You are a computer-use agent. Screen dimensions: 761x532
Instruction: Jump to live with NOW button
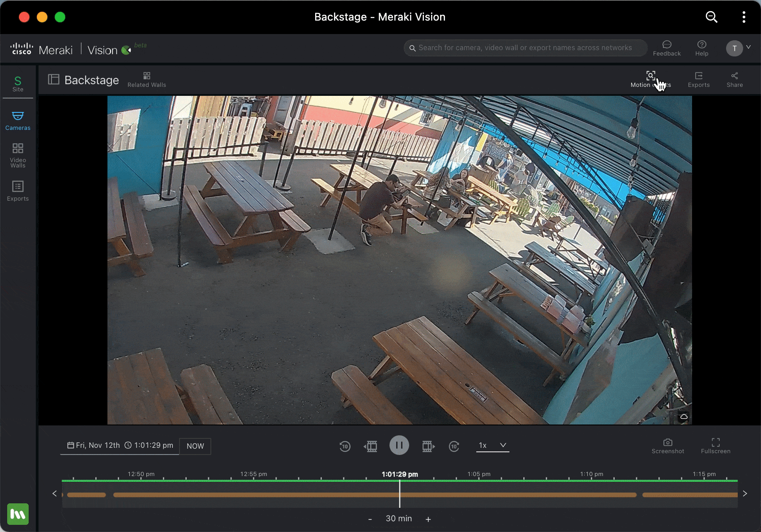(195, 446)
